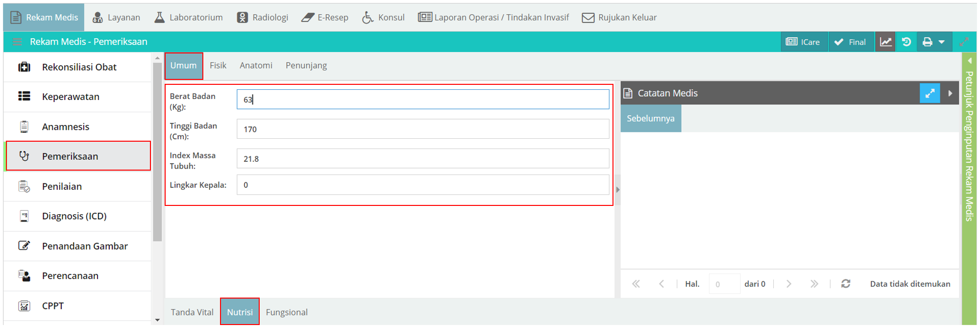
Task: Open the Radiologi tab
Action: [262, 17]
